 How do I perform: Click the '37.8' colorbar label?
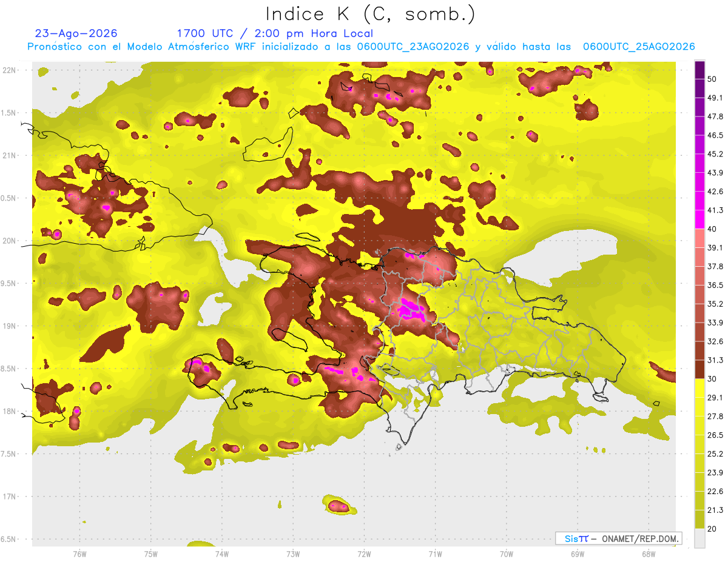[x=715, y=266]
